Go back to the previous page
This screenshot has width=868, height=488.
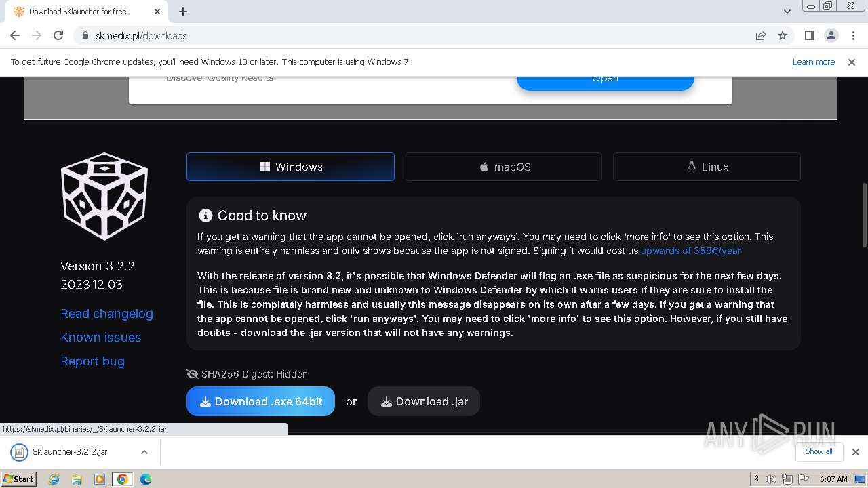click(x=15, y=35)
